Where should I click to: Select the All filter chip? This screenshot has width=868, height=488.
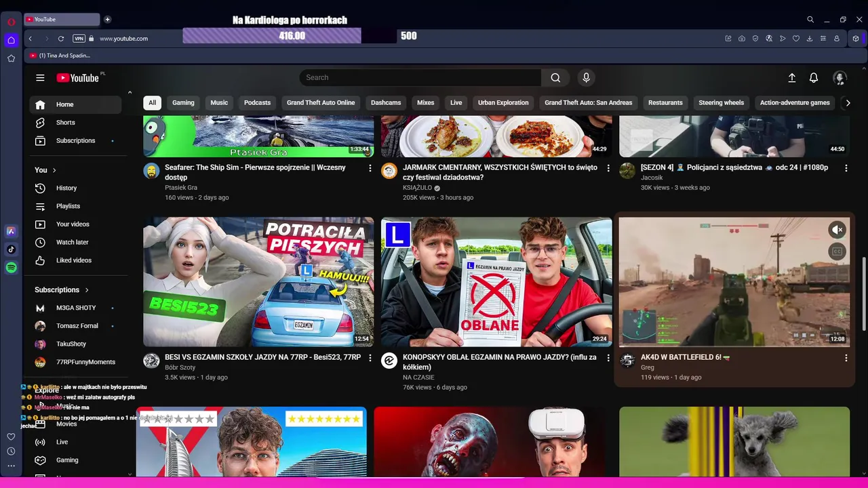point(153,103)
